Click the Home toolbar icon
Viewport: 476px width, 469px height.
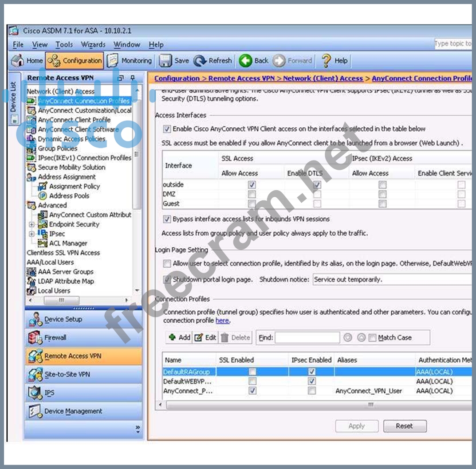point(18,61)
